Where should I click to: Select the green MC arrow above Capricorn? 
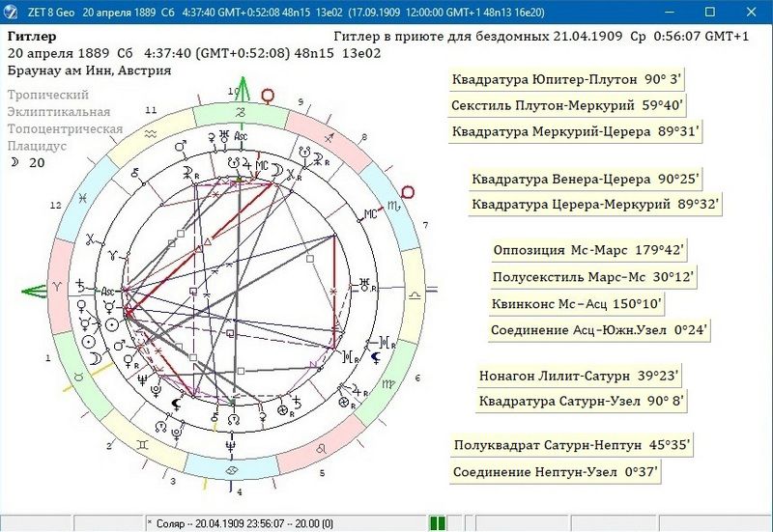pyautogui.click(x=243, y=89)
